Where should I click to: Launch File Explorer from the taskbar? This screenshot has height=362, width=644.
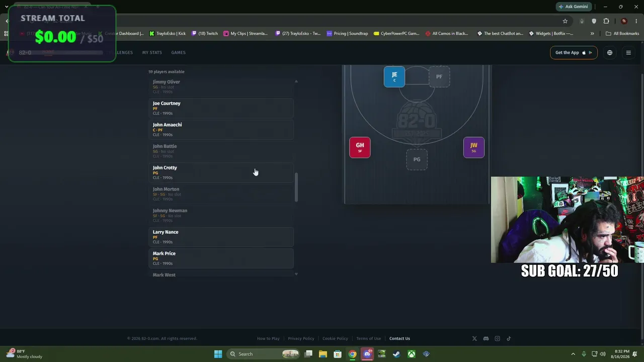323,354
